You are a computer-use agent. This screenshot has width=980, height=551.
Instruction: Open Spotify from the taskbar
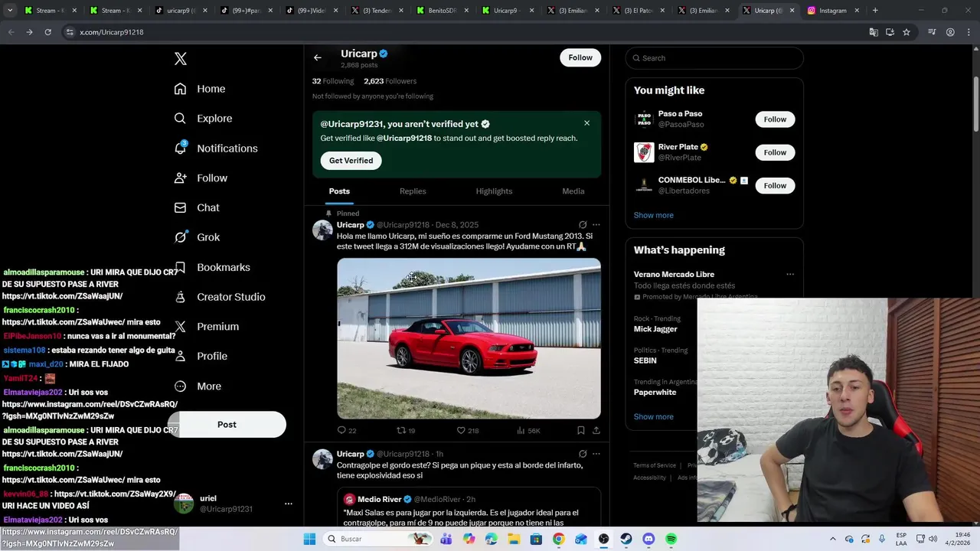(x=671, y=539)
